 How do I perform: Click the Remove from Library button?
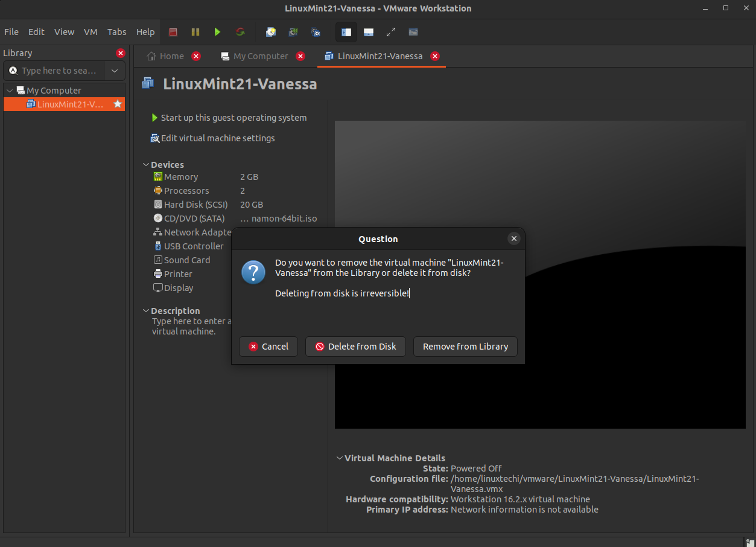pyautogui.click(x=465, y=347)
